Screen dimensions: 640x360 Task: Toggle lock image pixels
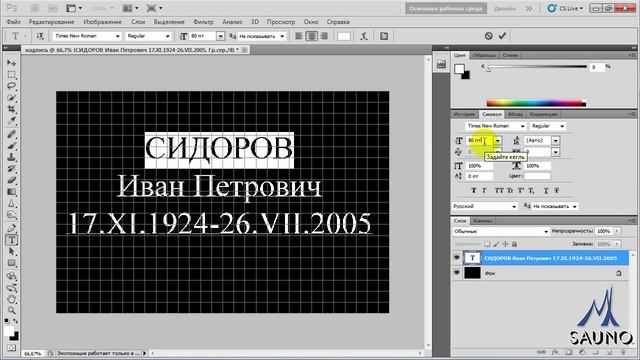pyautogui.click(x=496, y=244)
